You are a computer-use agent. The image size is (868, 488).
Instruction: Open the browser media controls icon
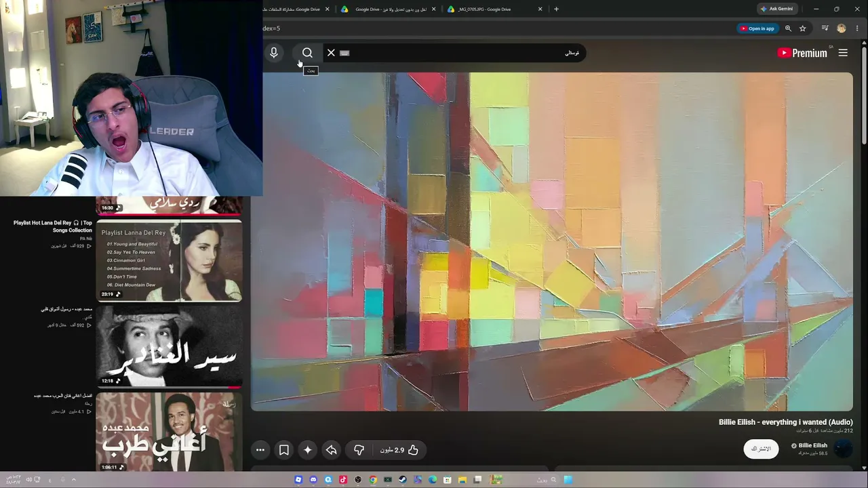[825, 28]
